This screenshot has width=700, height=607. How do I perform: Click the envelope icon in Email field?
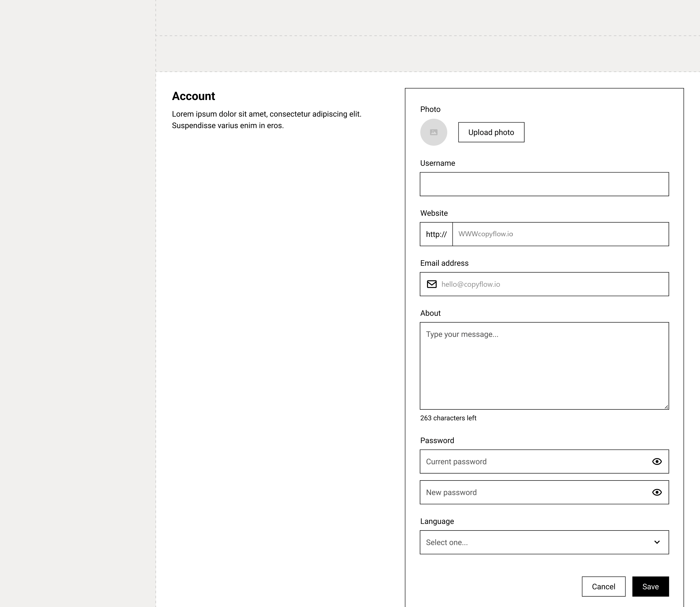click(432, 284)
